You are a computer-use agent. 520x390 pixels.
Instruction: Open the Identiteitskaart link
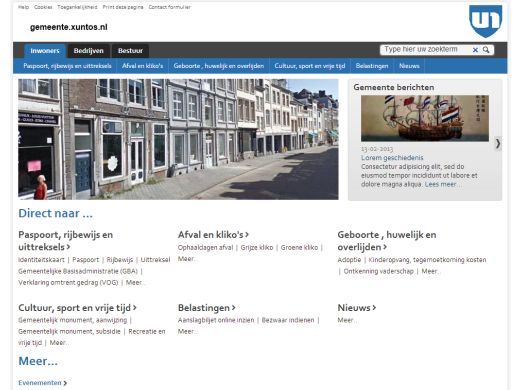[41, 260]
